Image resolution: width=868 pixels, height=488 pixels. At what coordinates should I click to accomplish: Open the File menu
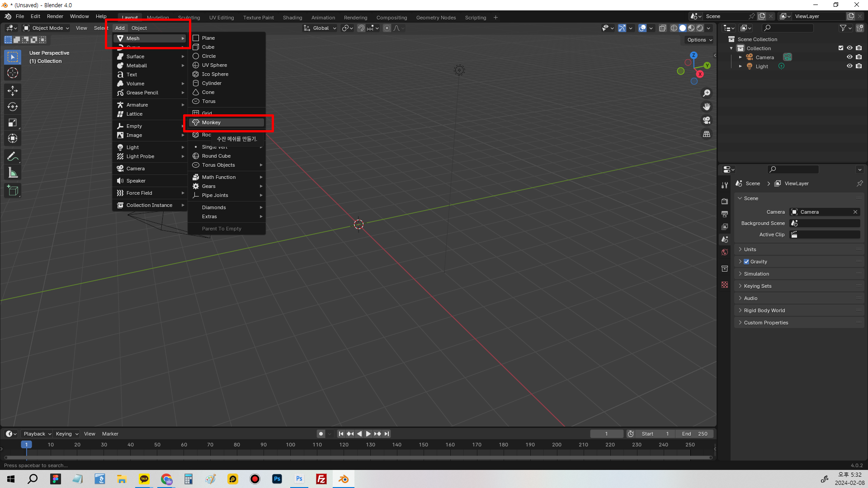20,16
